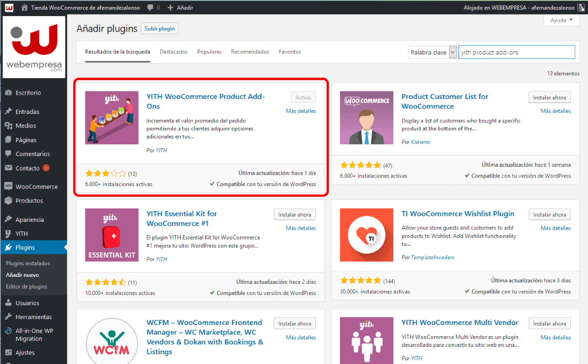Viewport: 588px width, 364px height.
Task: Click the Contacto red notification badge
Action: coord(46,168)
